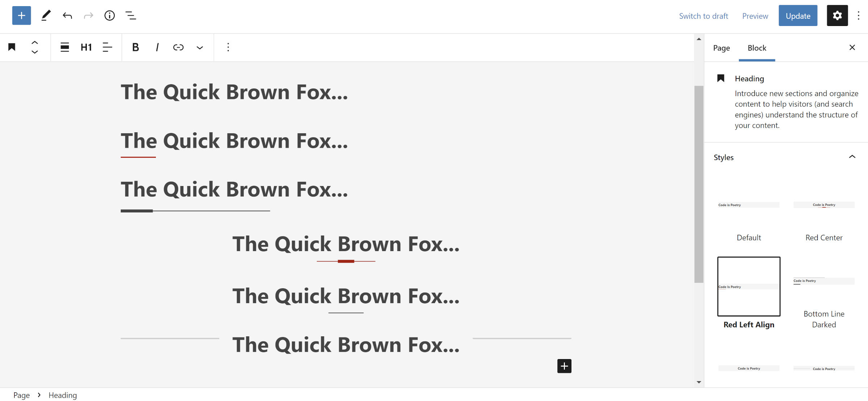
Task: Insert a link on the heading
Action: pos(179,47)
